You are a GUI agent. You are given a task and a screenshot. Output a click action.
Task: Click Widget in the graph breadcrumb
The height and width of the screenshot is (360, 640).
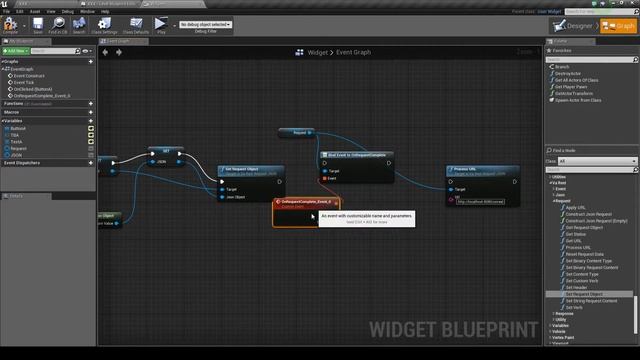tap(318, 52)
